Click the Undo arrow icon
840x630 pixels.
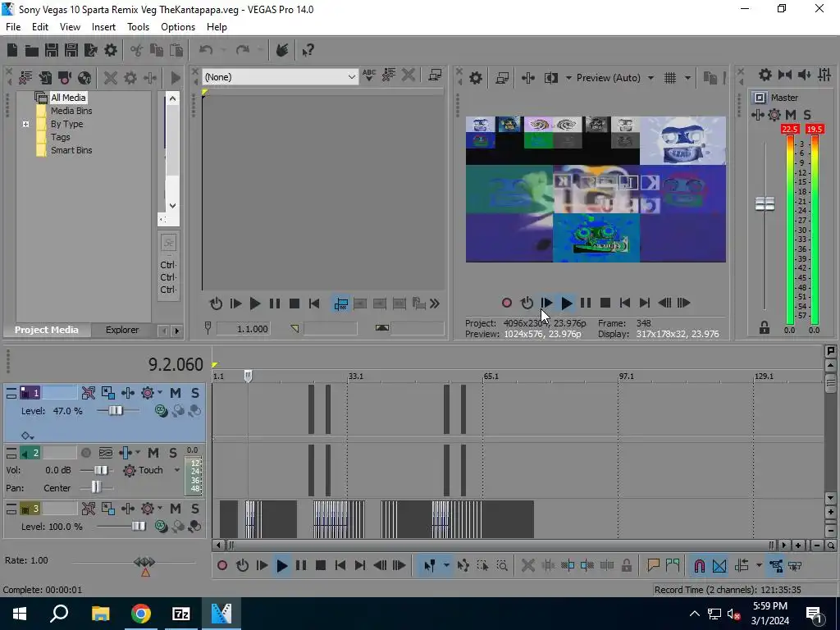pos(206,50)
